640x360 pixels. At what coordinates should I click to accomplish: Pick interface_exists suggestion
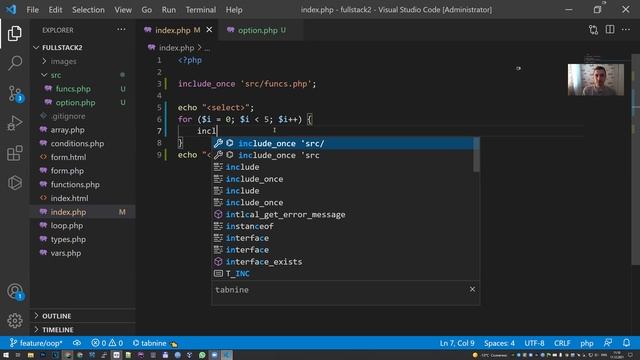pos(343,262)
